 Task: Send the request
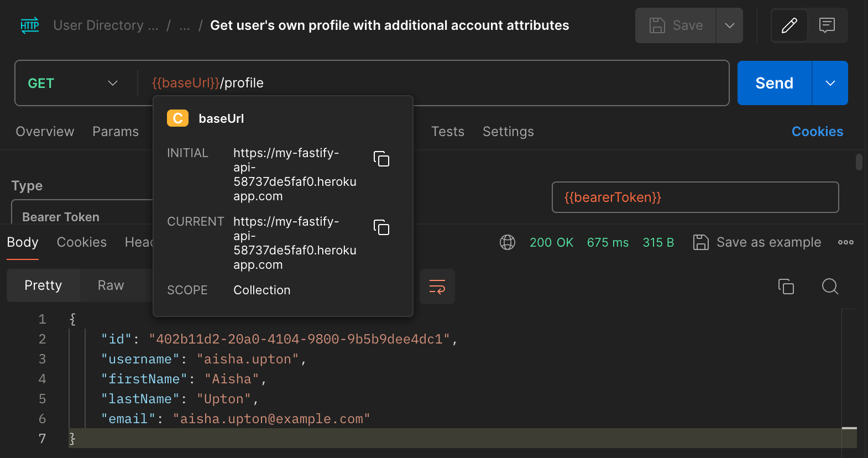tap(775, 83)
